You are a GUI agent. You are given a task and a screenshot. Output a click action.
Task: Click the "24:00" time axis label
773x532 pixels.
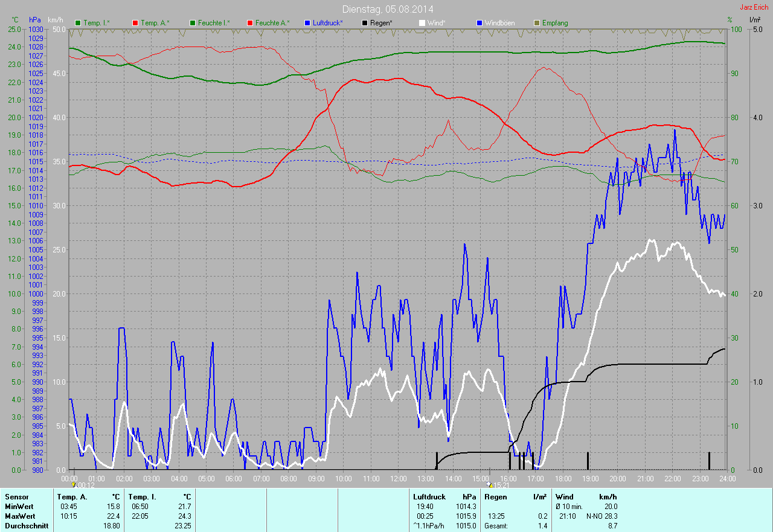tap(726, 479)
